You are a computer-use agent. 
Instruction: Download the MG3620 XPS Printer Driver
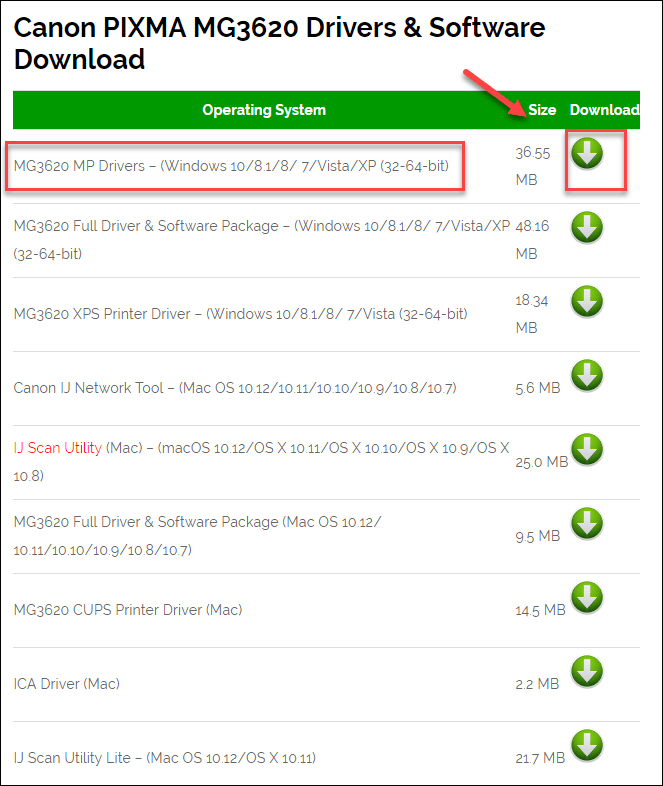[587, 302]
